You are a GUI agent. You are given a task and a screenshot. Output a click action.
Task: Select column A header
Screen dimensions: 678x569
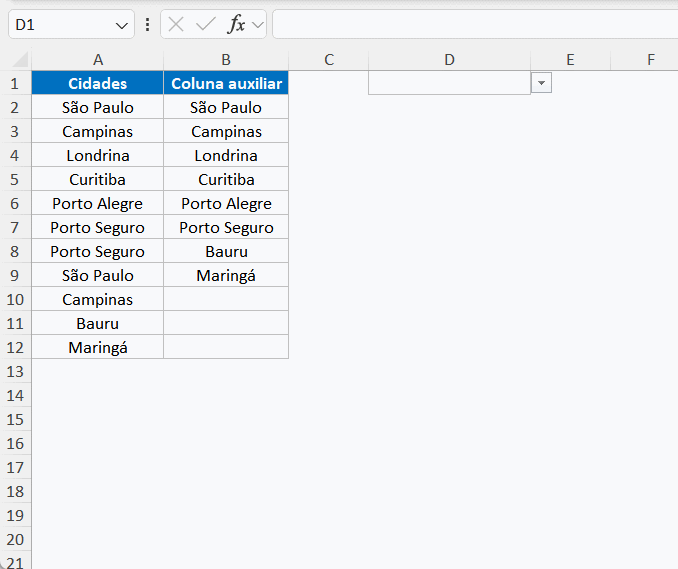point(98,60)
